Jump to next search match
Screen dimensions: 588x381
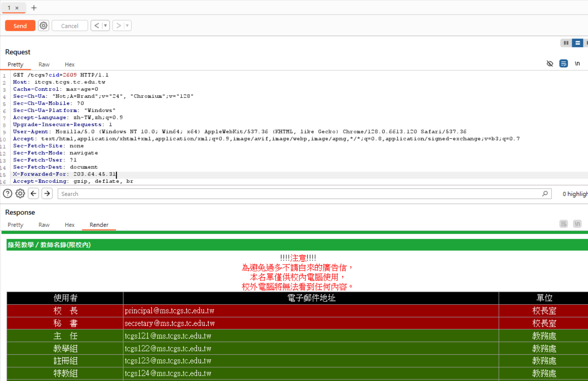pyautogui.click(x=47, y=194)
